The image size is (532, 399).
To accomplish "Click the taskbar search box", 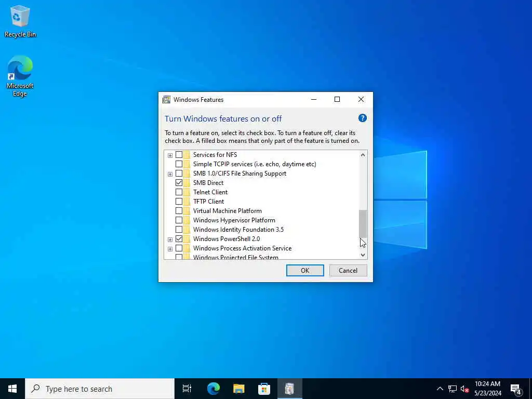I will (100, 389).
